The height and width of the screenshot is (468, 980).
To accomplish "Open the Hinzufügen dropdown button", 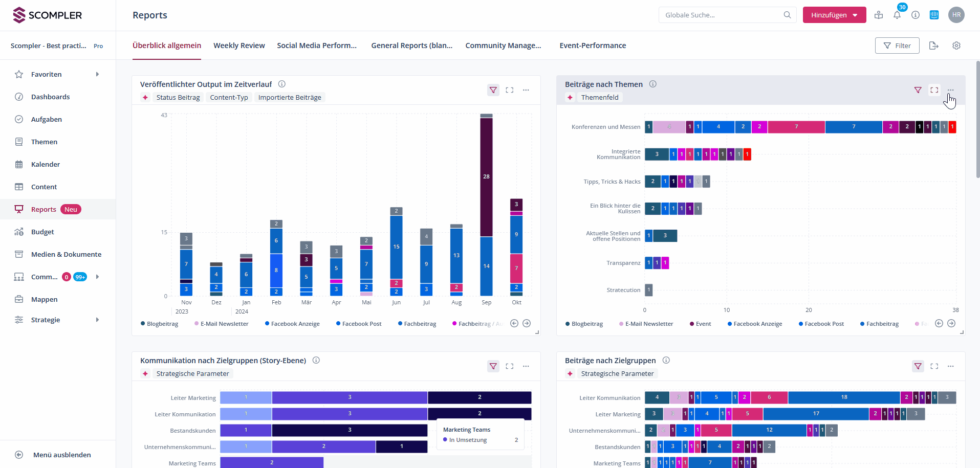I will [x=834, y=15].
